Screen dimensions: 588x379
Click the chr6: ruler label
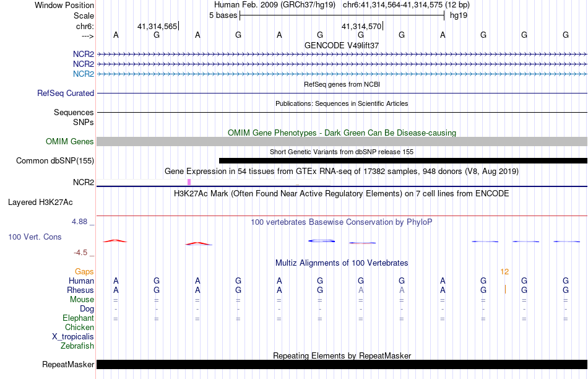coord(85,26)
